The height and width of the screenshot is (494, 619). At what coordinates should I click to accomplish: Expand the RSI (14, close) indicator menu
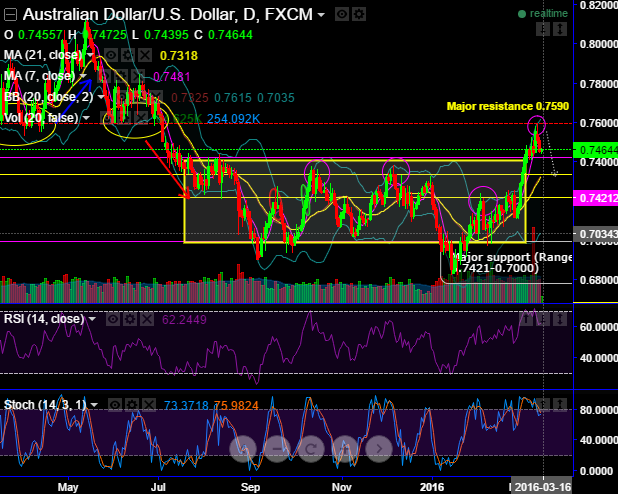[x=92, y=319]
